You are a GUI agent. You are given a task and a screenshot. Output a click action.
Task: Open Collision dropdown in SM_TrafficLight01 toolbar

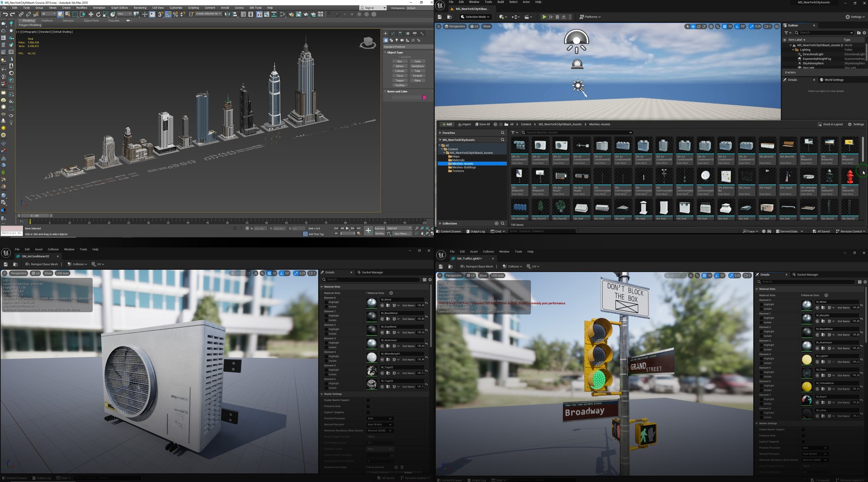512,267
